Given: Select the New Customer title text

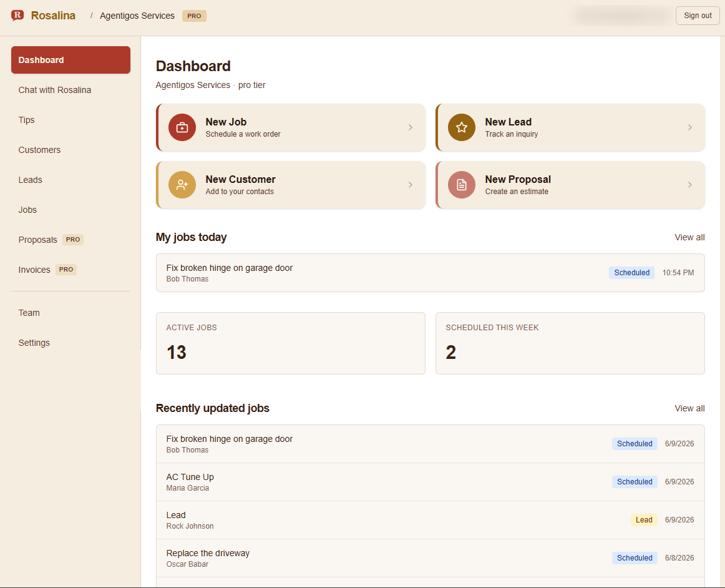Looking at the screenshot, I should 240,179.
